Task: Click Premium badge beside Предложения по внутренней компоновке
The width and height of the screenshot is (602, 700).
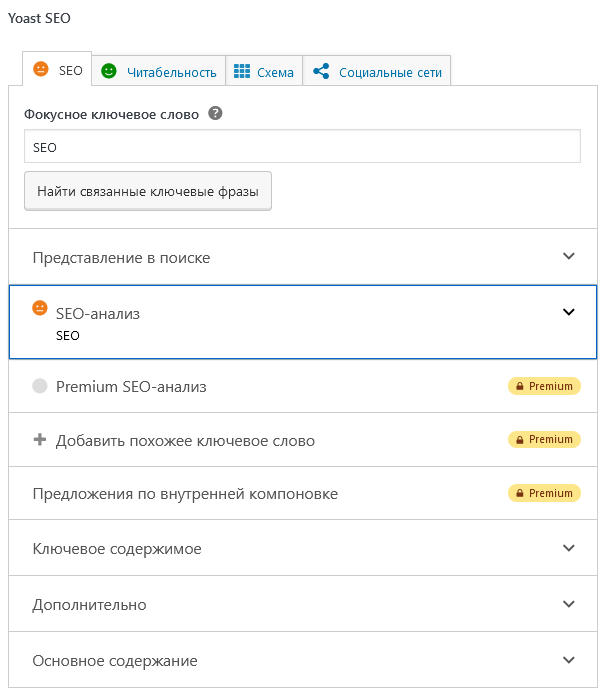Action: click(x=544, y=493)
